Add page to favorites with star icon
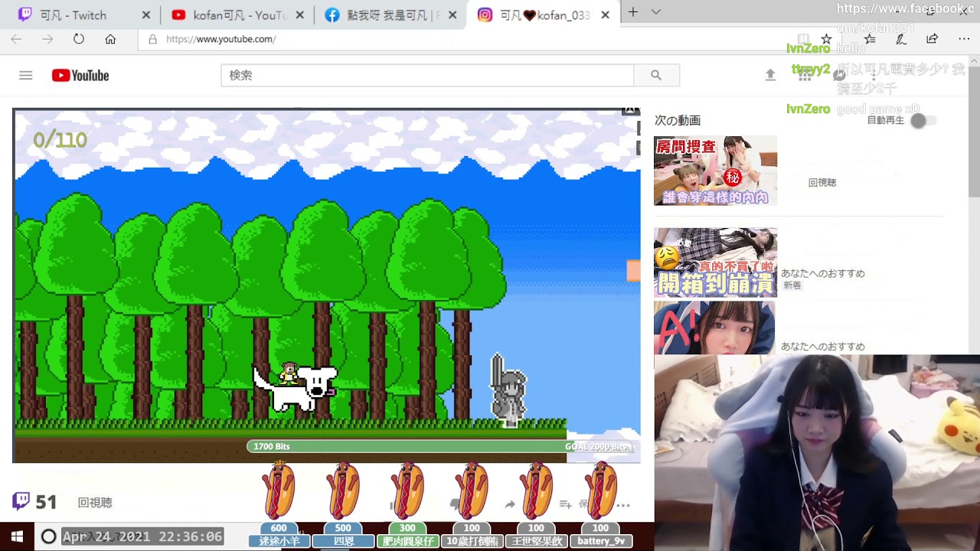This screenshot has width=980, height=551. 826,39
